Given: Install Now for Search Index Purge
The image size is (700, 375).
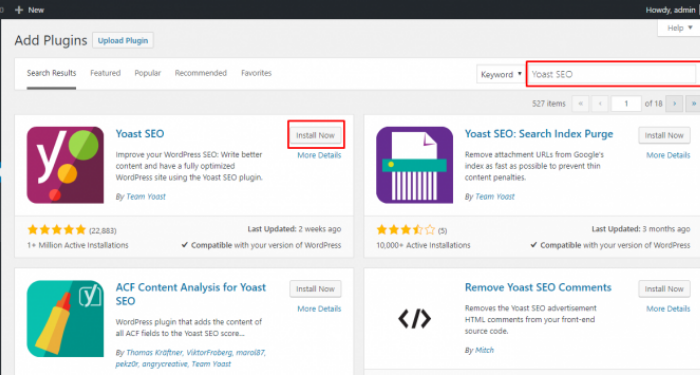Looking at the screenshot, I should (664, 135).
